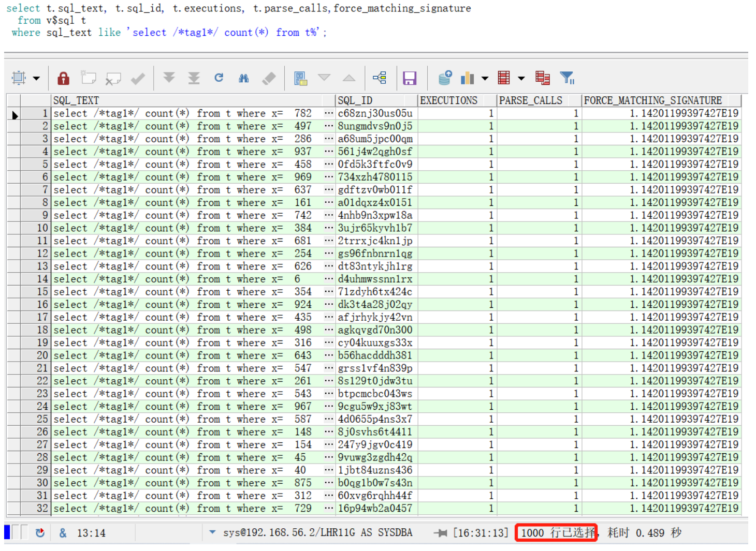Click SQL_ID cell 8ungmdvs9n0j5

[x=376, y=126]
